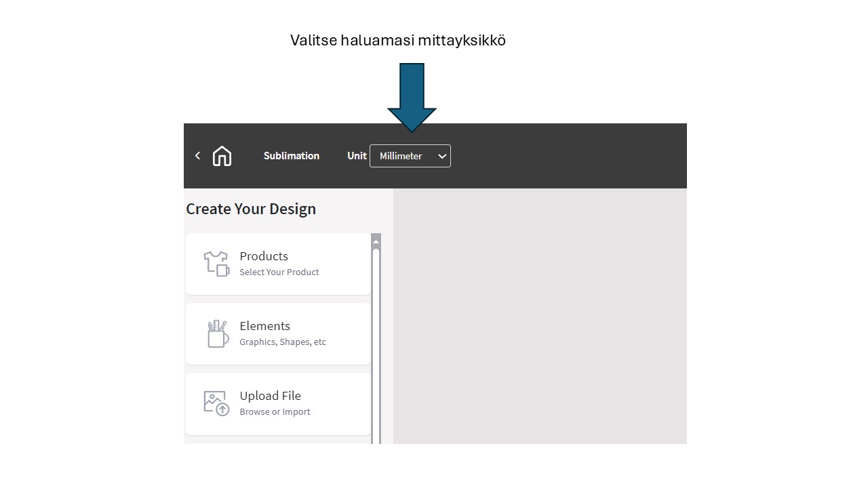Click the back arrow chevron

197,156
